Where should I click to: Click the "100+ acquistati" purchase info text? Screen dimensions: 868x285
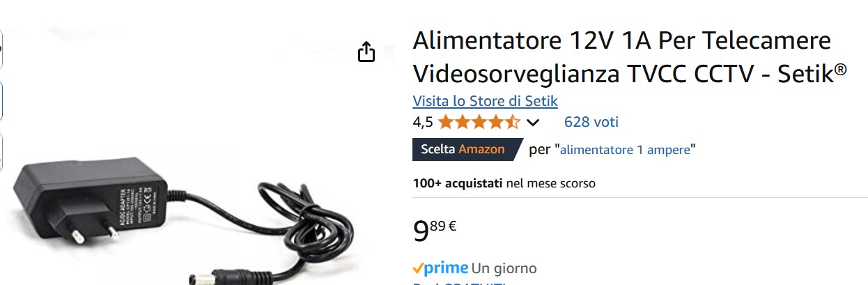[457, 183]
